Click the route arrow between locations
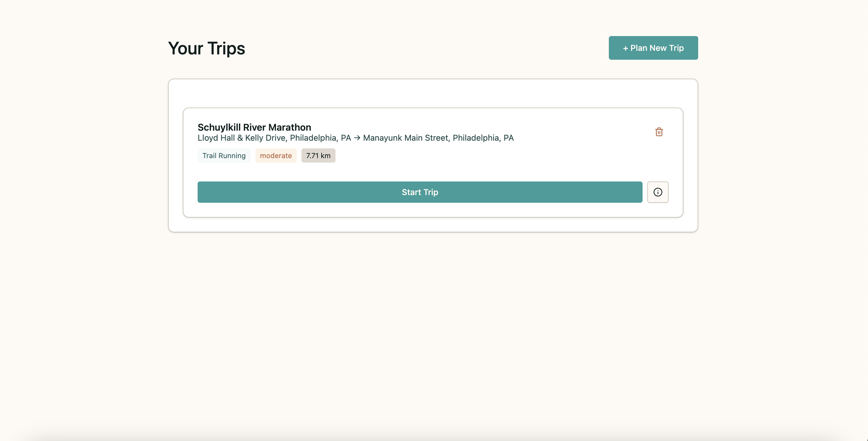 point(357,138)
